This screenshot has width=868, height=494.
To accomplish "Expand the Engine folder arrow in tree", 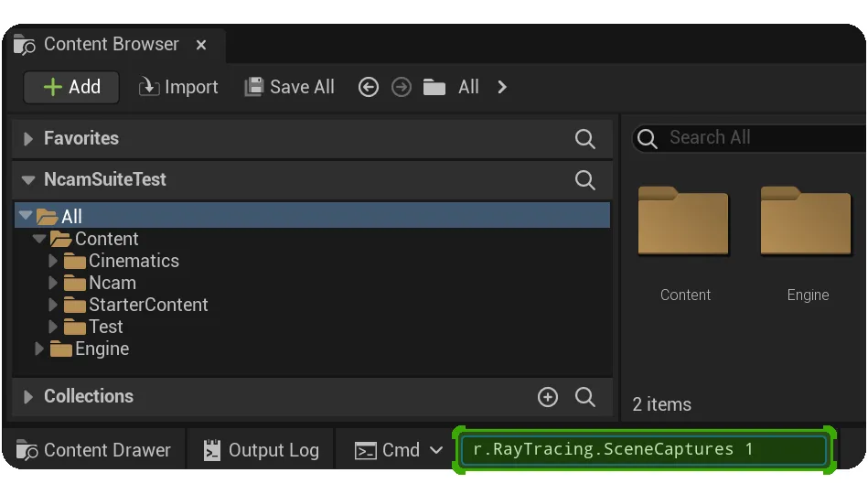I will point(38,349).
